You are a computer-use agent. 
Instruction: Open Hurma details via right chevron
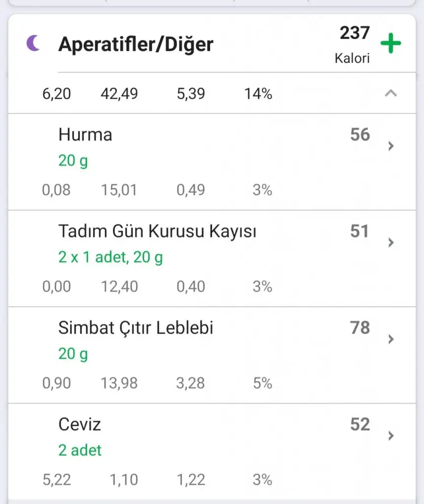pyautogui.click(x=391, y=146)
